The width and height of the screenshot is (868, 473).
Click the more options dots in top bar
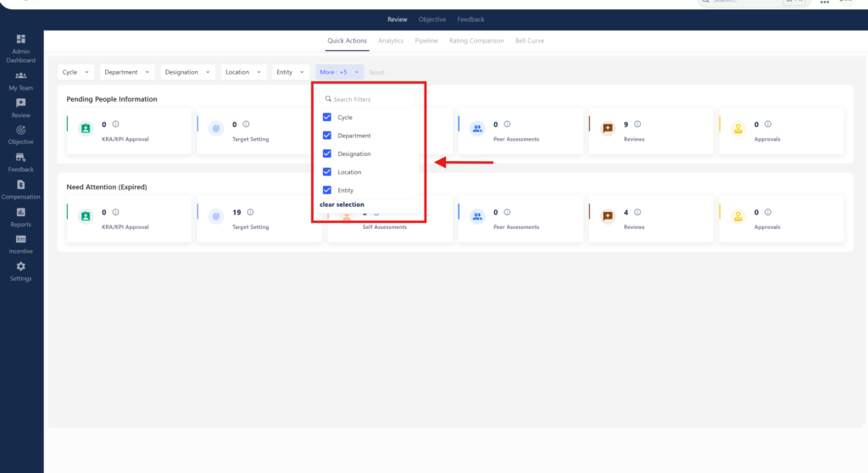(824, 3)
